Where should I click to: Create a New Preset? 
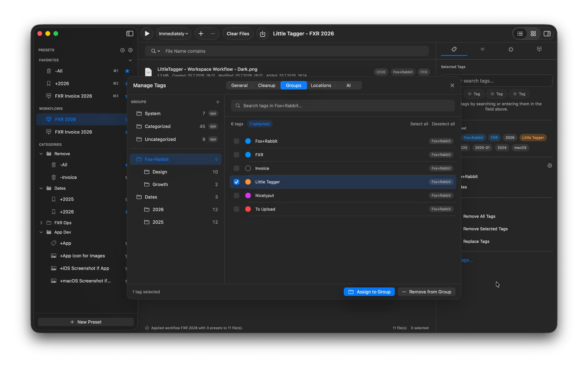(86, 322)
